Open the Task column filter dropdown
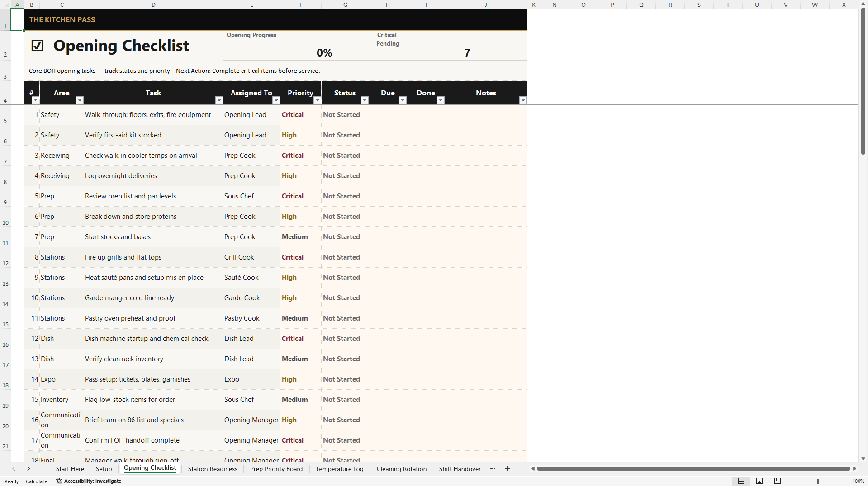 tap(219, 100)
